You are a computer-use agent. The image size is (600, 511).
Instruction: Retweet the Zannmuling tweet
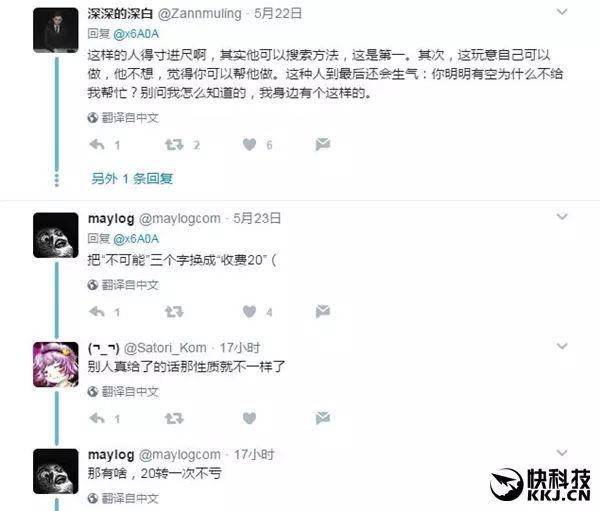click(174, 145)
